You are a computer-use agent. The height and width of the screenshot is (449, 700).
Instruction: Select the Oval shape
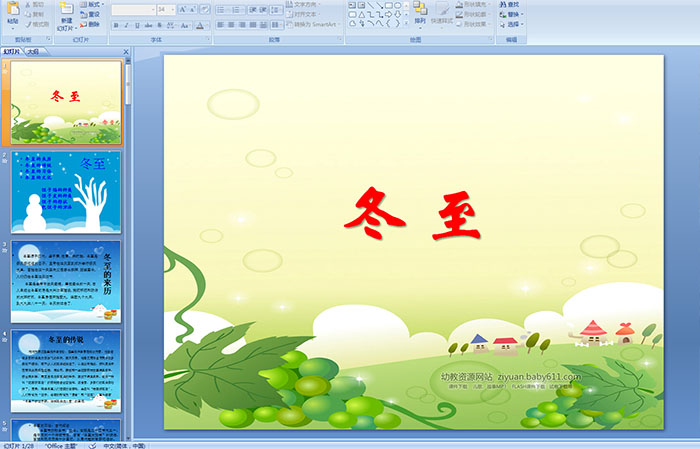(x=398, y=5)
